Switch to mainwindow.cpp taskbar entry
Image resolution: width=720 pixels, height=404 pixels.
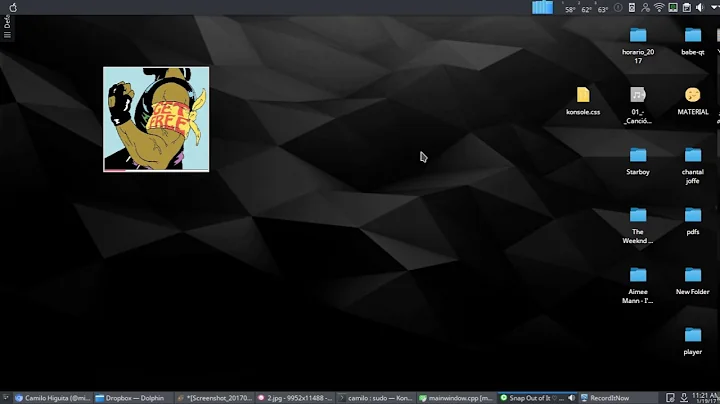[x=456, y=398]
